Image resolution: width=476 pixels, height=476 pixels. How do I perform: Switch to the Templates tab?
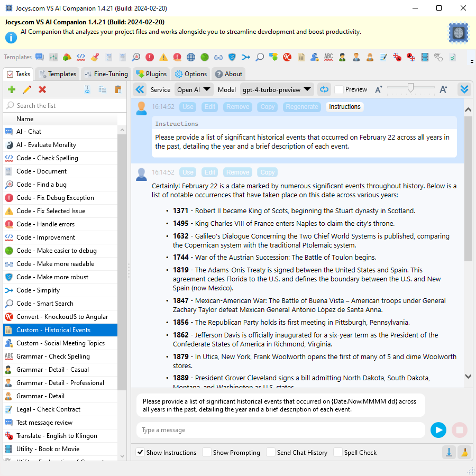tap(58, 74)
